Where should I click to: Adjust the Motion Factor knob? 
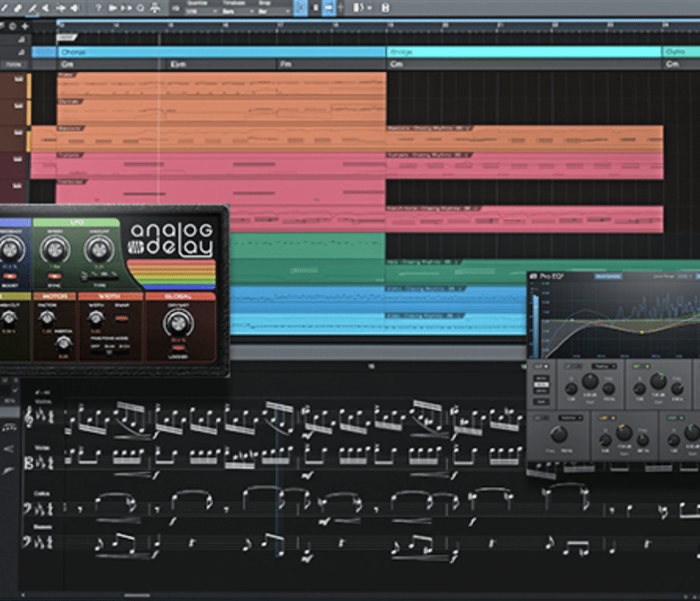46,317
